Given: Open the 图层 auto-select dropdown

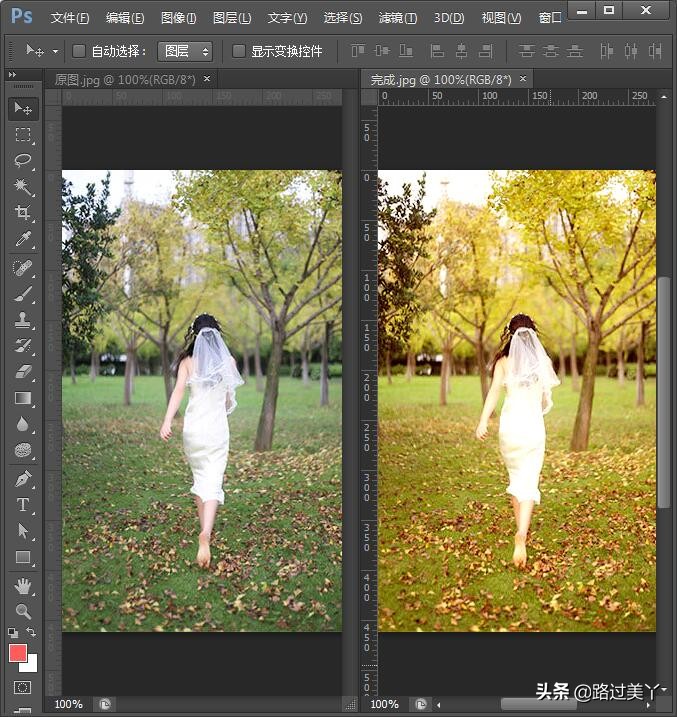Looking at the screenshot, I should [185, 51].
